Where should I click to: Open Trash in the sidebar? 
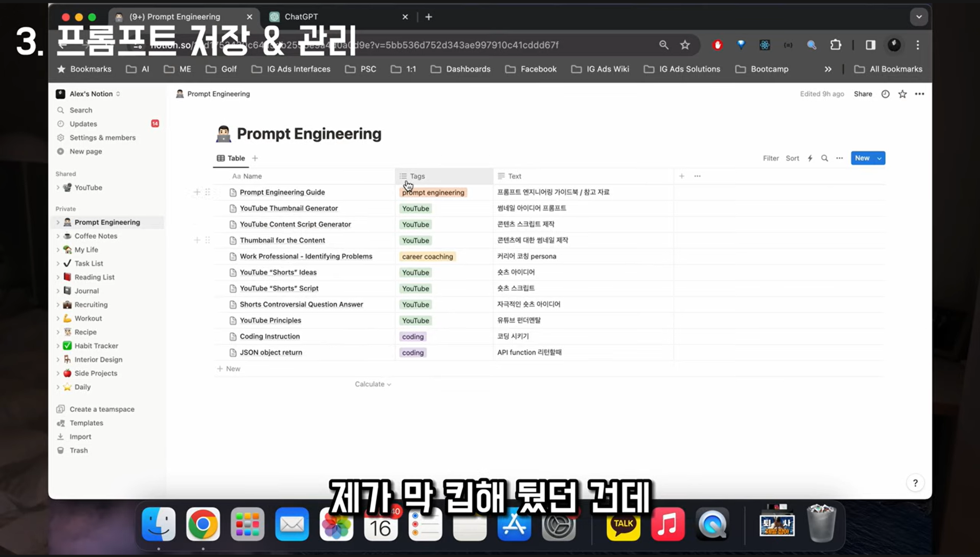(x=78, y=450)
